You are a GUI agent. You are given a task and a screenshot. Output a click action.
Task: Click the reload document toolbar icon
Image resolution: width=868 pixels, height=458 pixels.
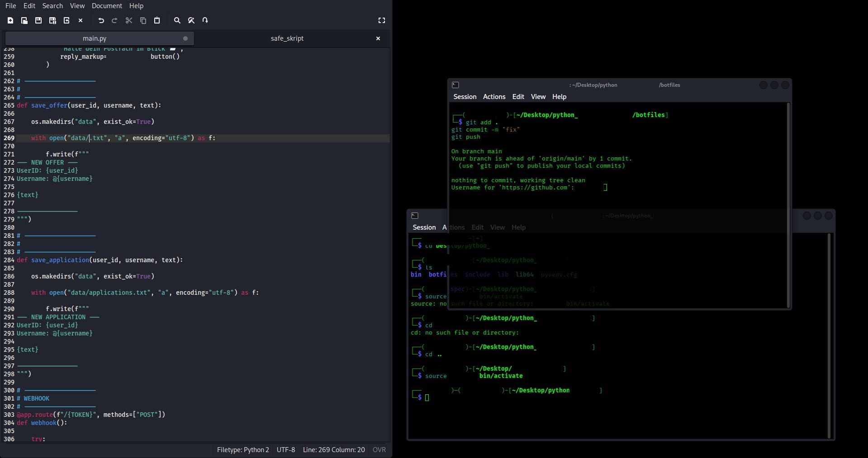click(x=66, y=20)
